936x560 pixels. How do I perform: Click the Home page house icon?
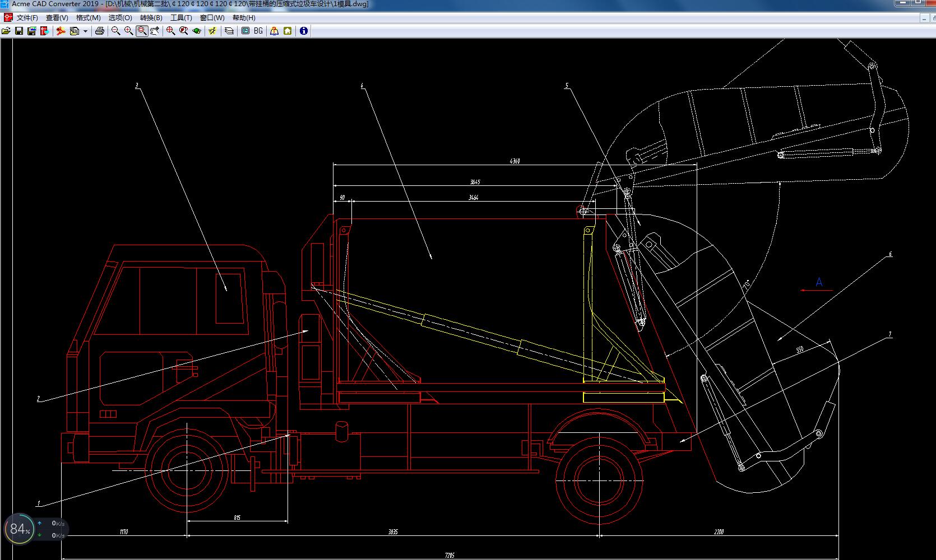(288, 31)
